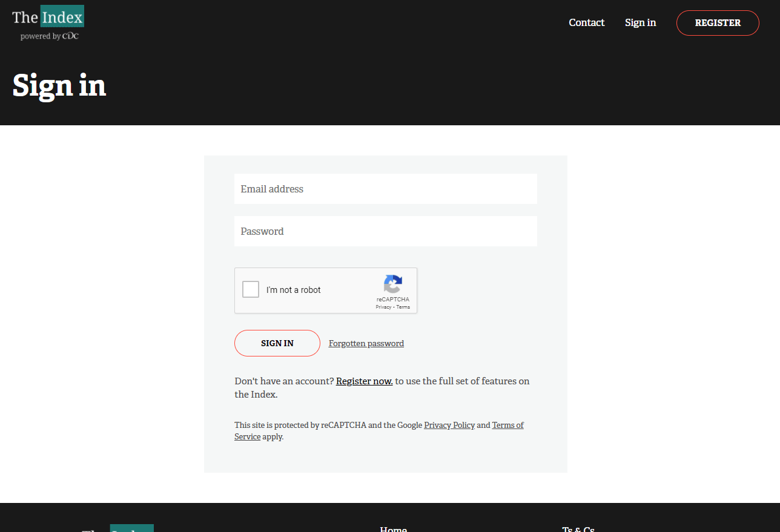Focus the Email address field

(385, 189)
